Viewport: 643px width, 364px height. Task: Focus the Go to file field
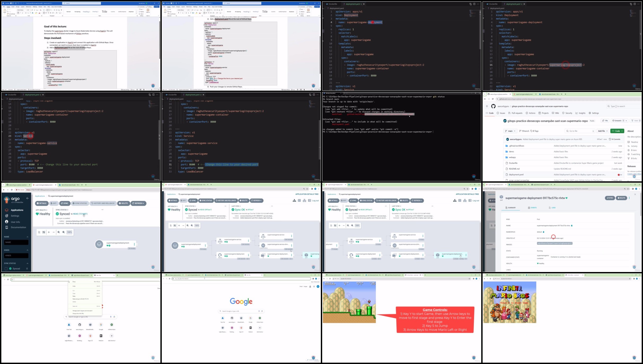tap(580, 131)
